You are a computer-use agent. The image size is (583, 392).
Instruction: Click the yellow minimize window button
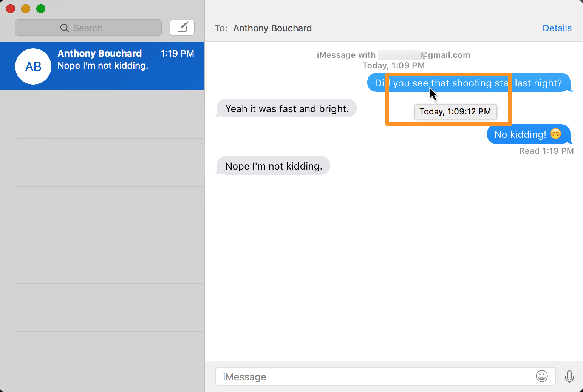[26, 9]
